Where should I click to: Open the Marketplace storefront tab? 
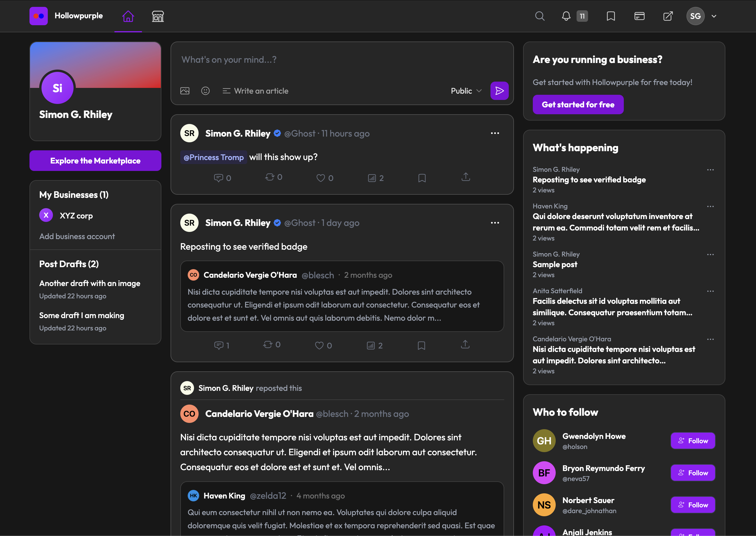[158, 16]
